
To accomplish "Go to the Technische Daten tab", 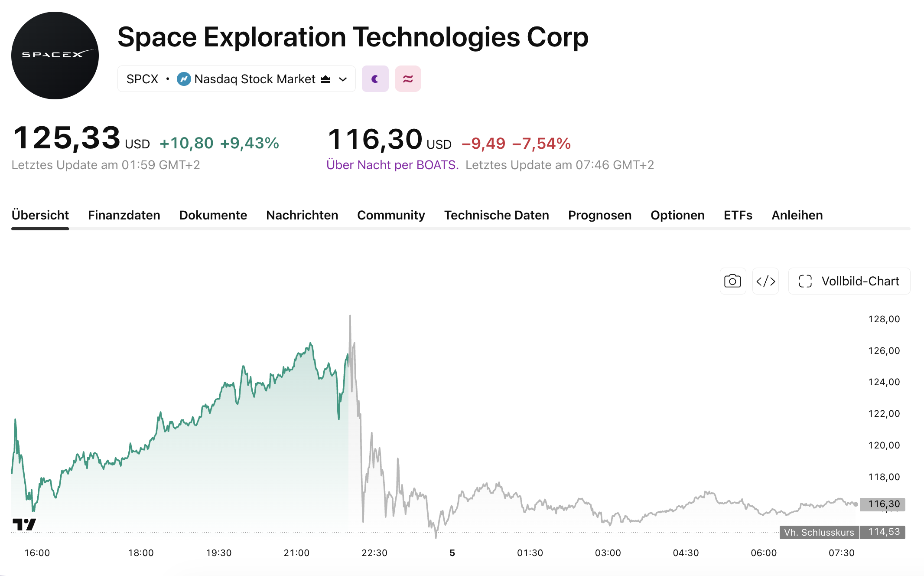I will 497,215.
